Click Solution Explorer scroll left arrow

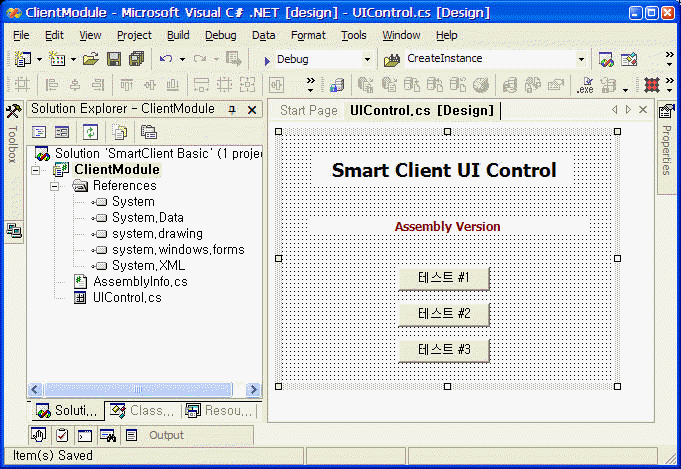36,390
